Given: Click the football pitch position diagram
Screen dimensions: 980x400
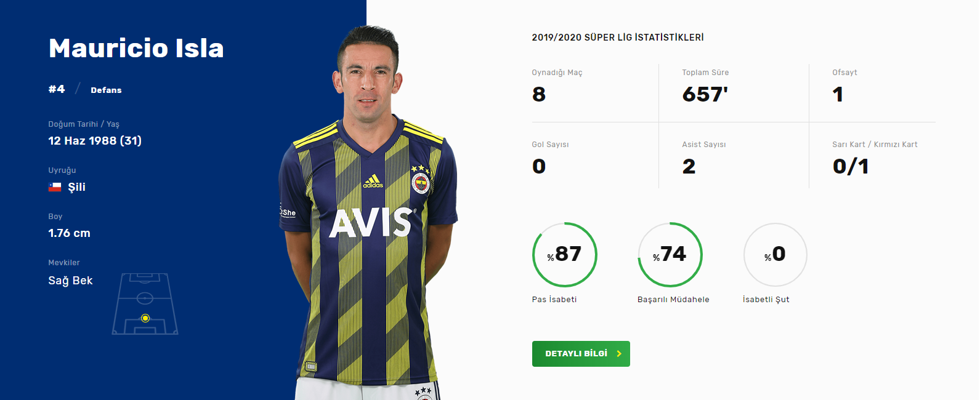Looking at the screenshot, I should [x=145, y=304].
